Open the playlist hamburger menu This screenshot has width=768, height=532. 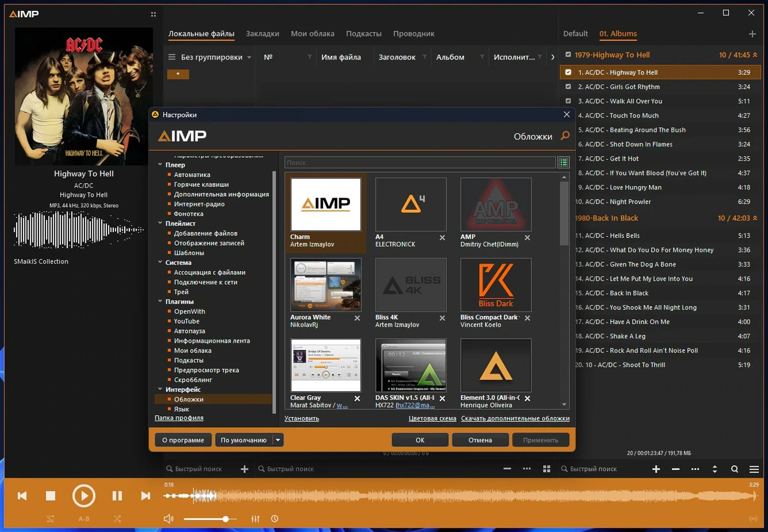coord(755,469)
